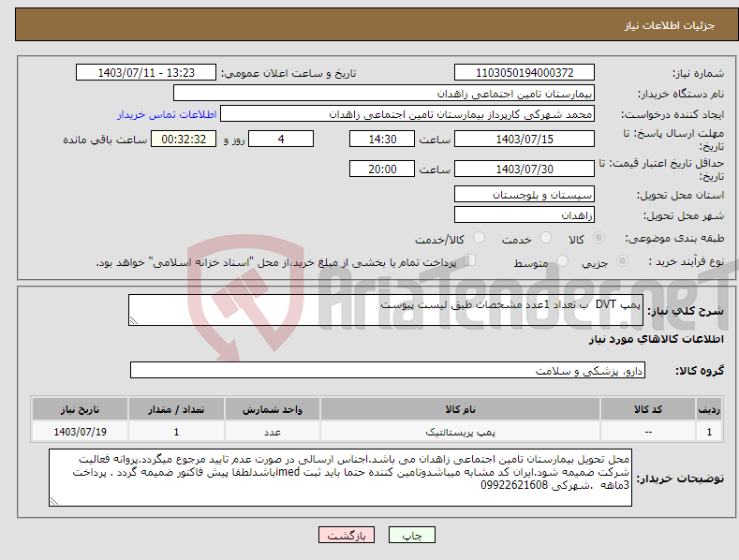The width and height of the screenshot is (739, 560).
Task: Click the general description text area
Action: pyautogui.click(x=386, y=310)
